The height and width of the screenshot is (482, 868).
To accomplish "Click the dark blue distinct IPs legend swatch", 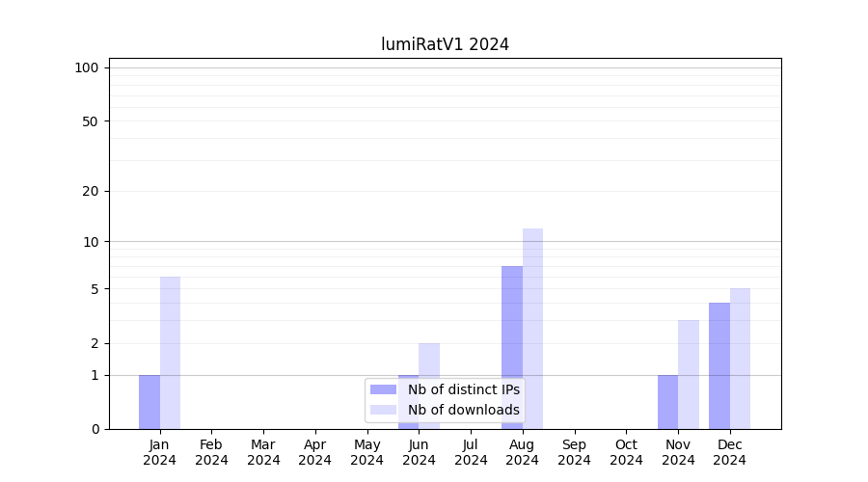I will [383, 389].
